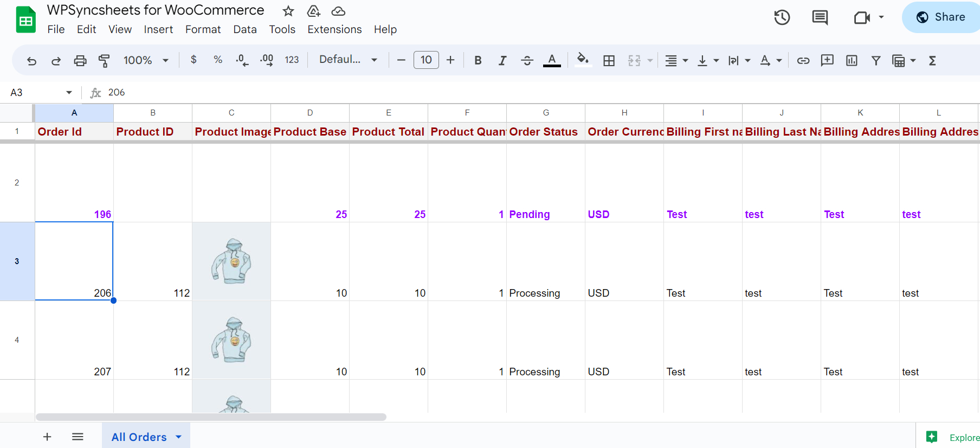Expand the All Orders sheet tab menu
The image size is (980, 448).
[179, 437]
